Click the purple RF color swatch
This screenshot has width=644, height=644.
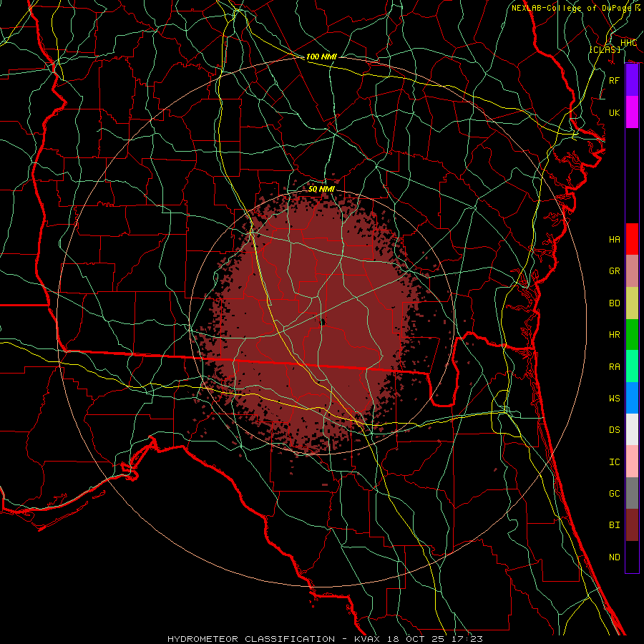point(632,80)
